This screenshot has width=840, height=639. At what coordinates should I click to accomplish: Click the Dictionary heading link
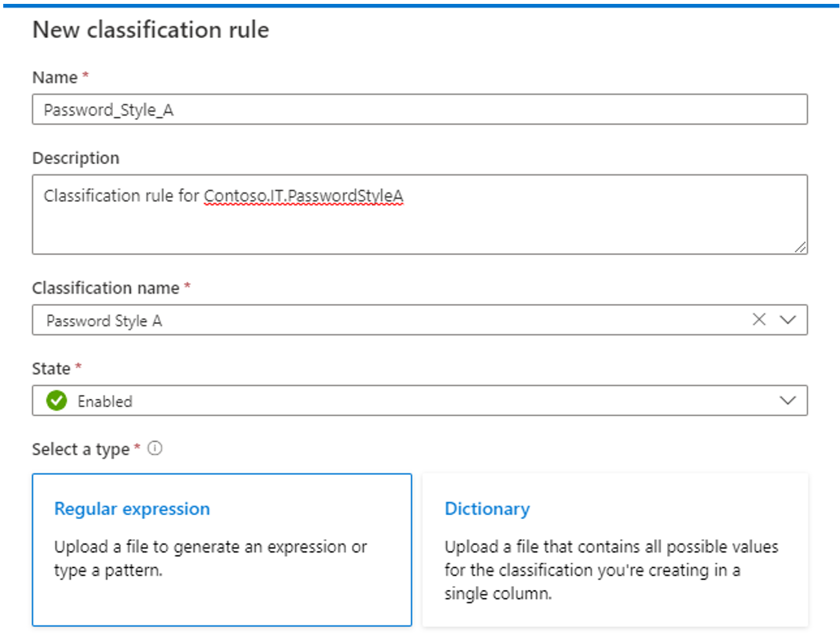point(487,509)
